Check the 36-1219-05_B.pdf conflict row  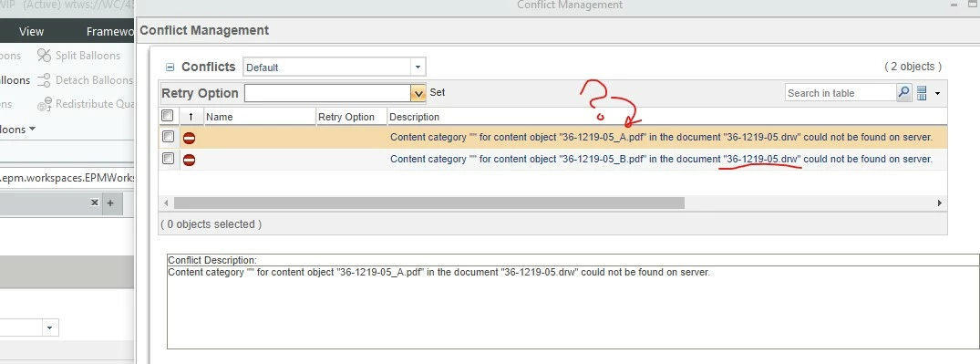tap(168, 158)
